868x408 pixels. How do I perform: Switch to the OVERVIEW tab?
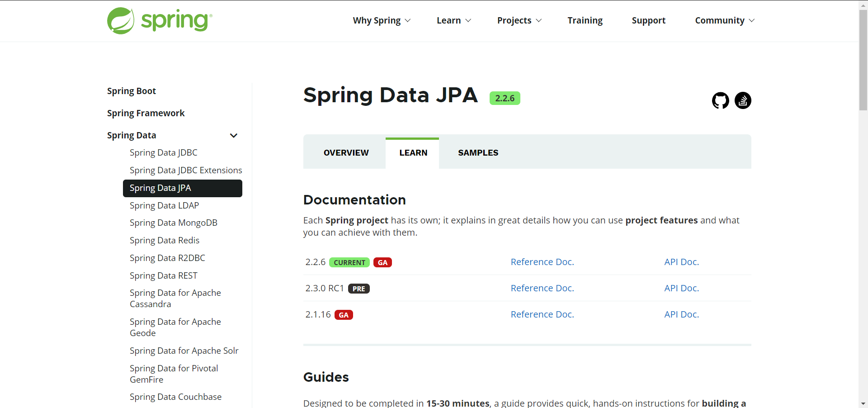coord(346,153)
